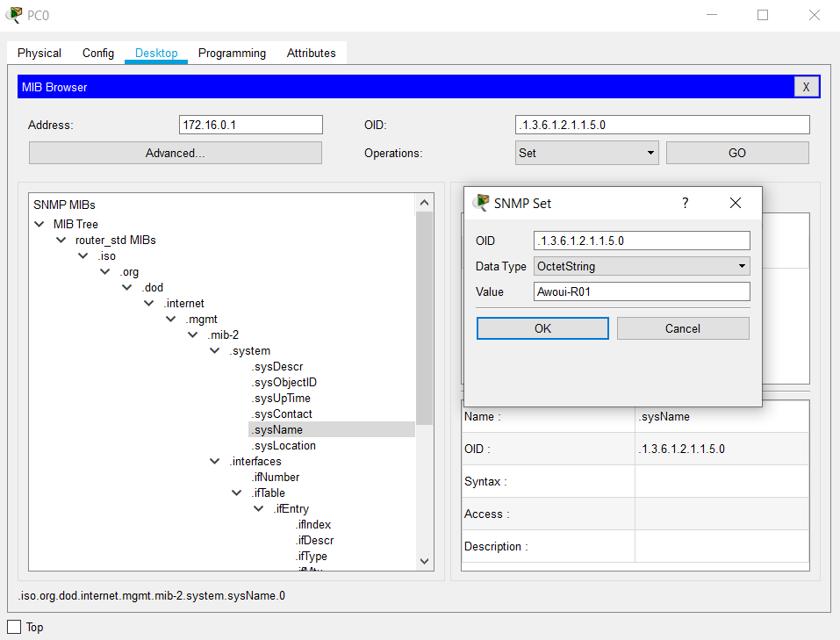Image resolution: width=840 pixels, height=640 pixels.
Task: Collapse the .internet tree node
Action: click(x=149, y=304)
